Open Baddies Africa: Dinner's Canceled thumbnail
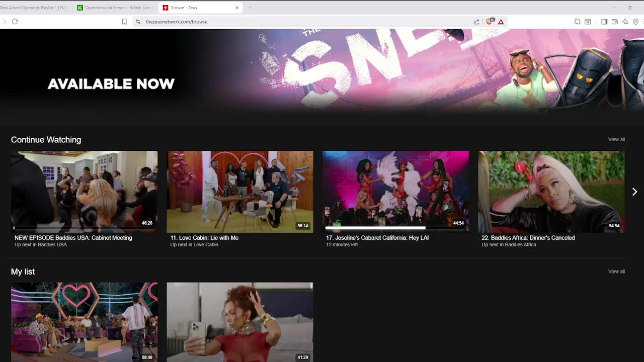This screenshot has width=644, height=362. tap(551, 192)
